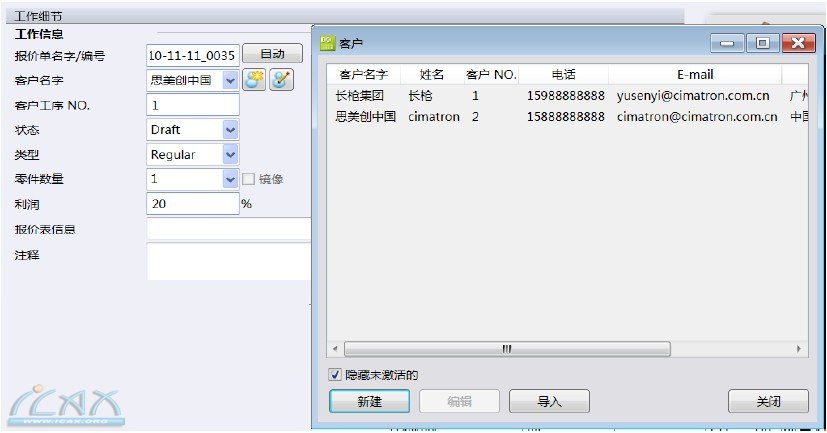Open the 状态 dropdown showing Draft
This screenshot has height=433, width=827.
point(230,130)
